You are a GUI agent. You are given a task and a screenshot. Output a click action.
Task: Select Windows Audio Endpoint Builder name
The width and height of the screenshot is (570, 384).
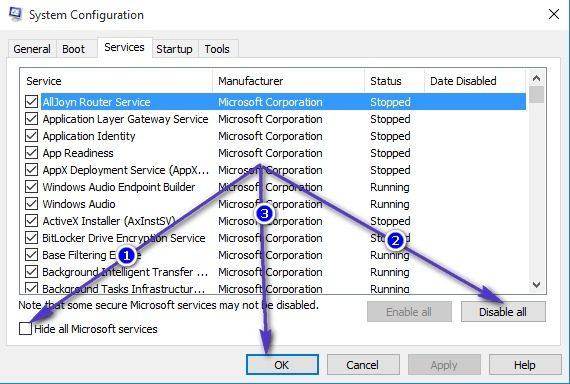point(119,187)
